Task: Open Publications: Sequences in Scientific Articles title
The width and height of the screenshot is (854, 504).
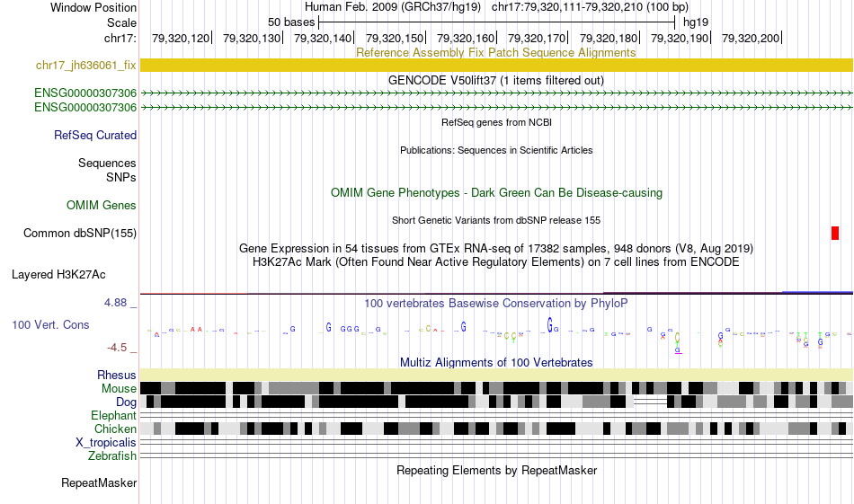Action: click(496, 150)
